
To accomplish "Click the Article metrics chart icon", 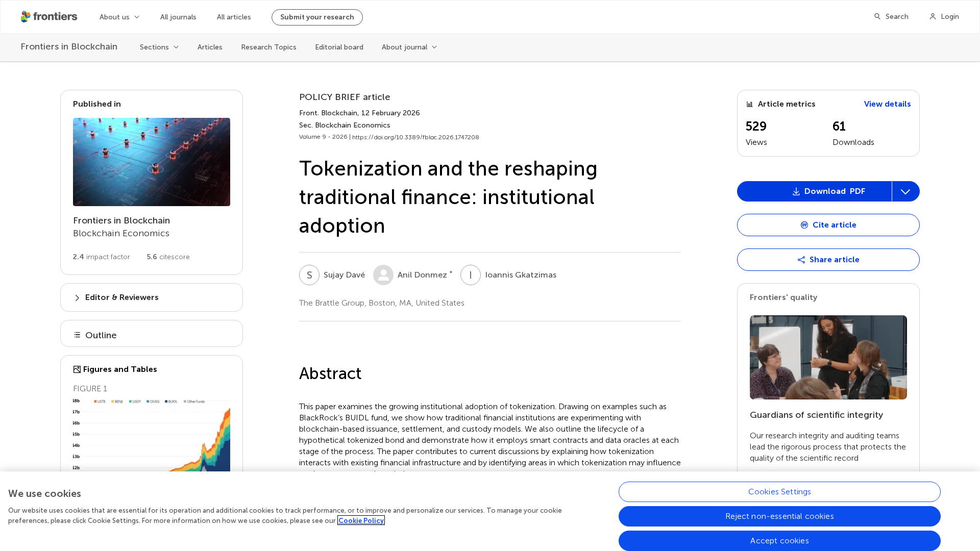I will [x=750, y=104].
